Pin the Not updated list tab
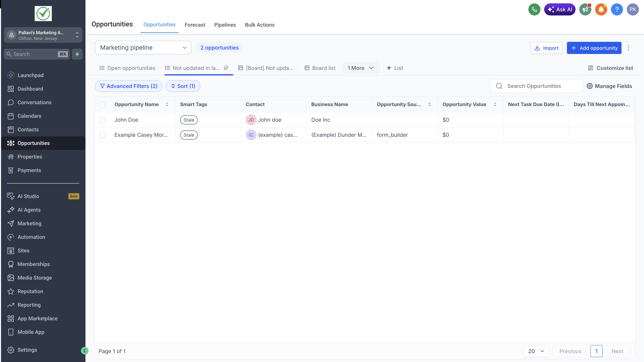 pos(226,68)
